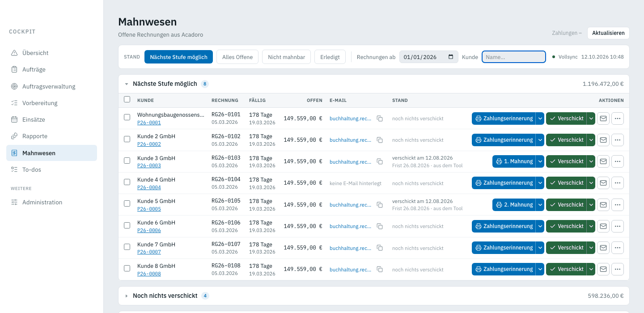Select the Kunde 2 GmbH row checkbox
644x313 pixels.
[x=127, y=139]
